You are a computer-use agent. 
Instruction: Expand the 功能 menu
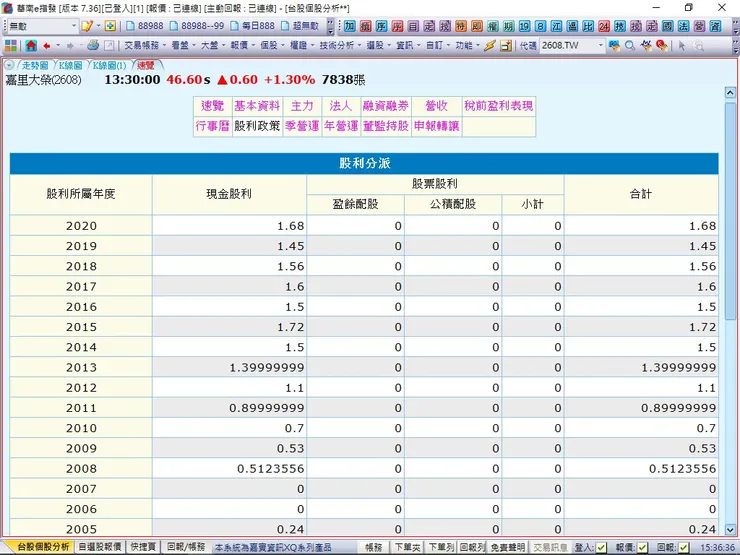click(467, 46)
